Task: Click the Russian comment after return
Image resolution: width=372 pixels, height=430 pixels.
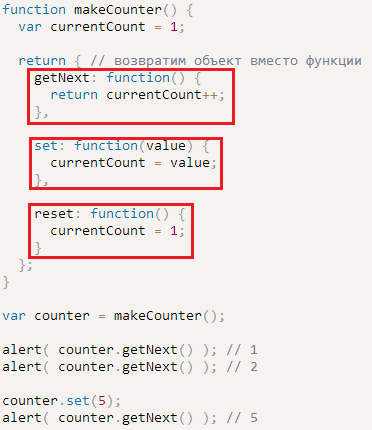Action: tap(226, 61)
